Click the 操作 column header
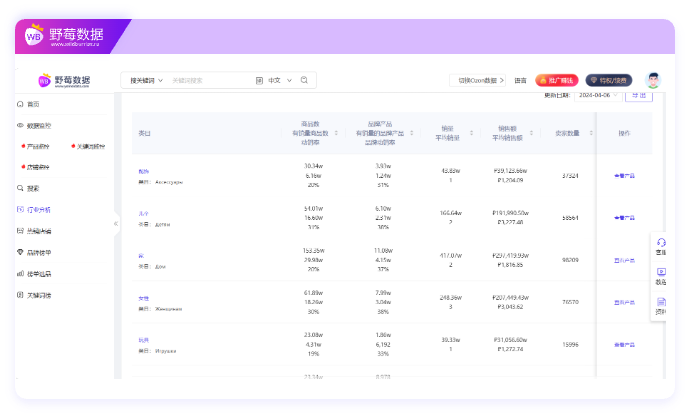The image size is (690, 418). (624, 133)
